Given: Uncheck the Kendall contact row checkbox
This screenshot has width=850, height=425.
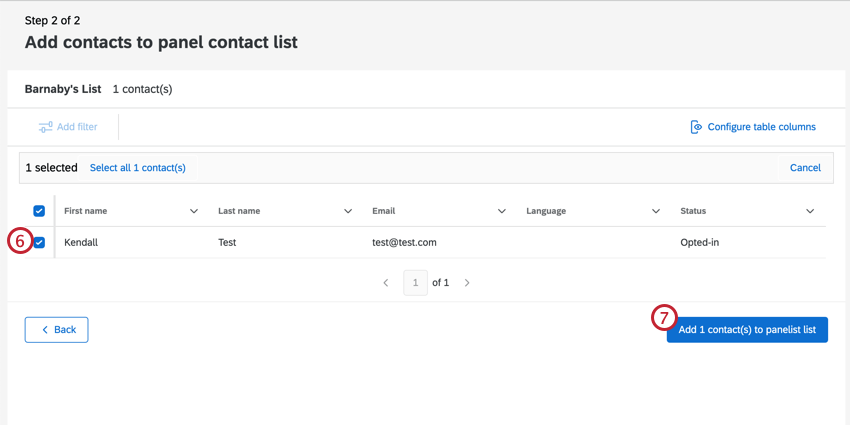Looking at the screenshot, I should [39, 242].
